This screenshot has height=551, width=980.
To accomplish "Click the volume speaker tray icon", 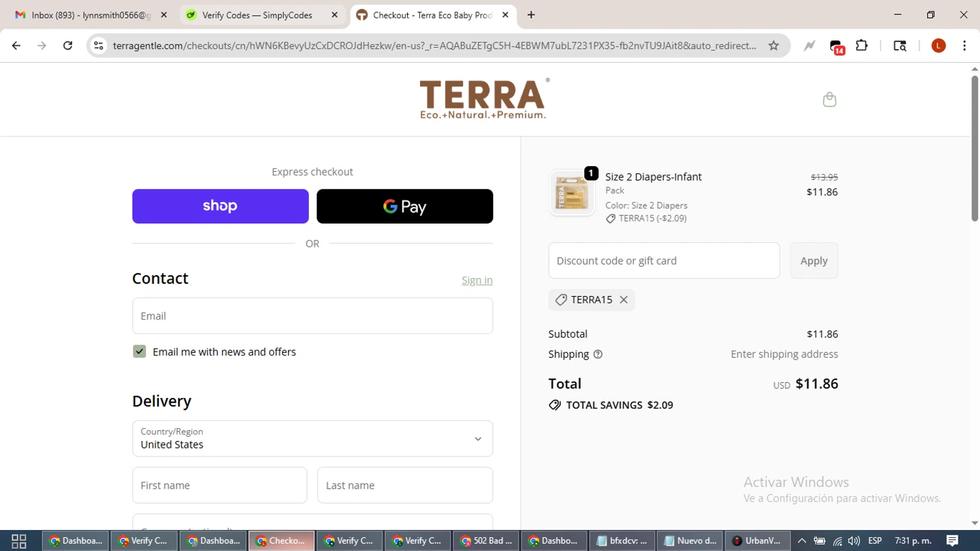I will click(x=854, y=541).
